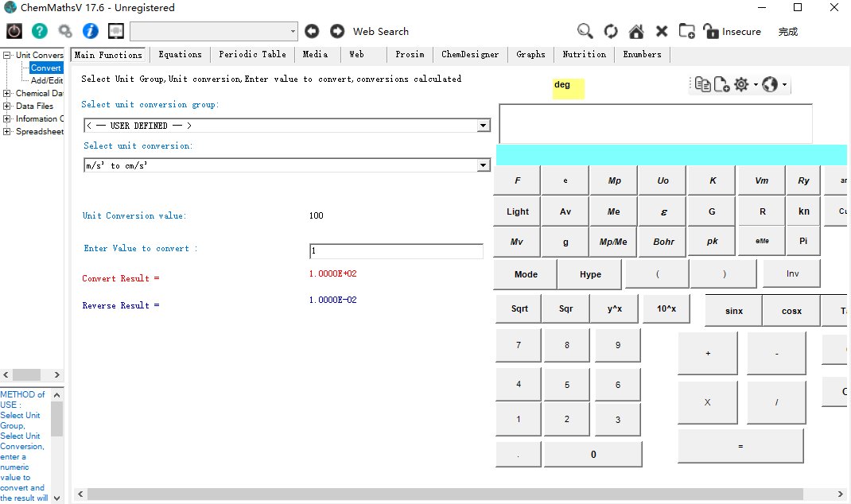Screen dimensions: 851x504
Task: Select the Add/Edit tree item
Action: point(47,80)
